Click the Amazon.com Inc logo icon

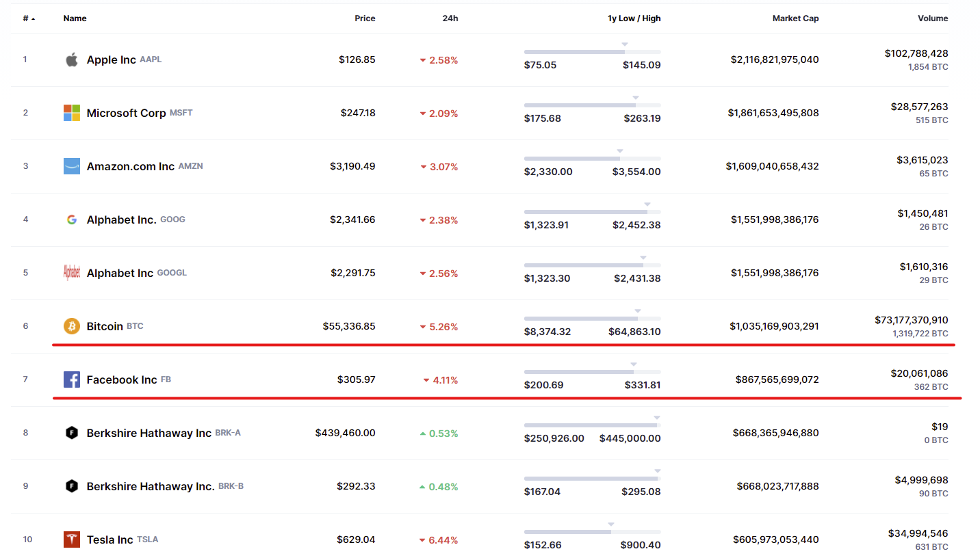point(72,166)
